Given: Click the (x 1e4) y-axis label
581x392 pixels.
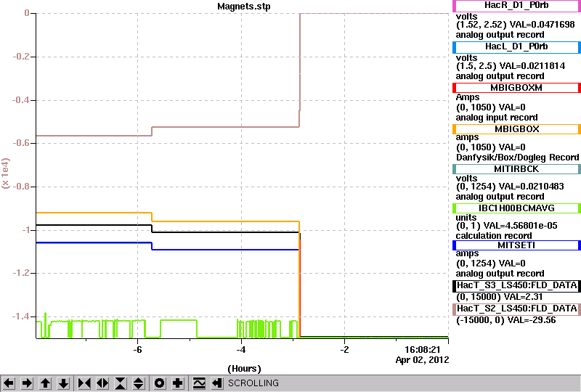Looking at the screenshot, I should (x=6, y=173).
